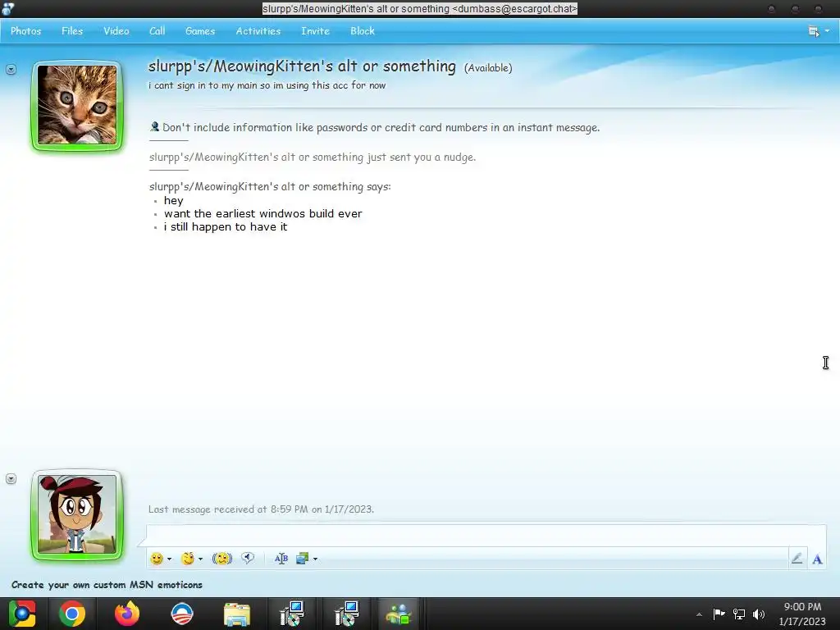Show hidden tray icons arrow
The image size is (840, 630).
pos(699,614)
